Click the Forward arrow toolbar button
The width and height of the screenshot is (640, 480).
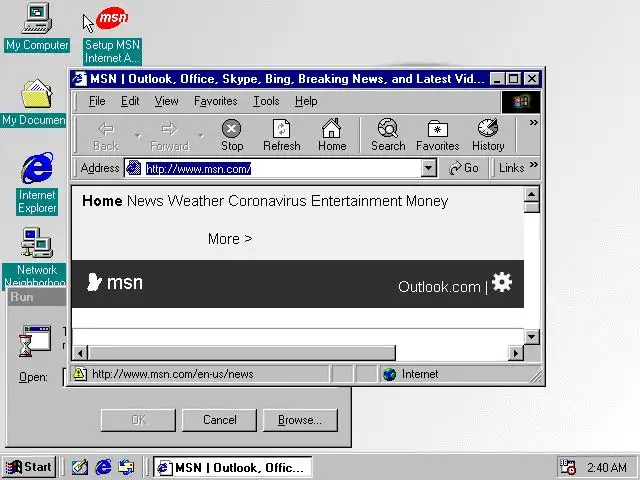coord(169,136)
